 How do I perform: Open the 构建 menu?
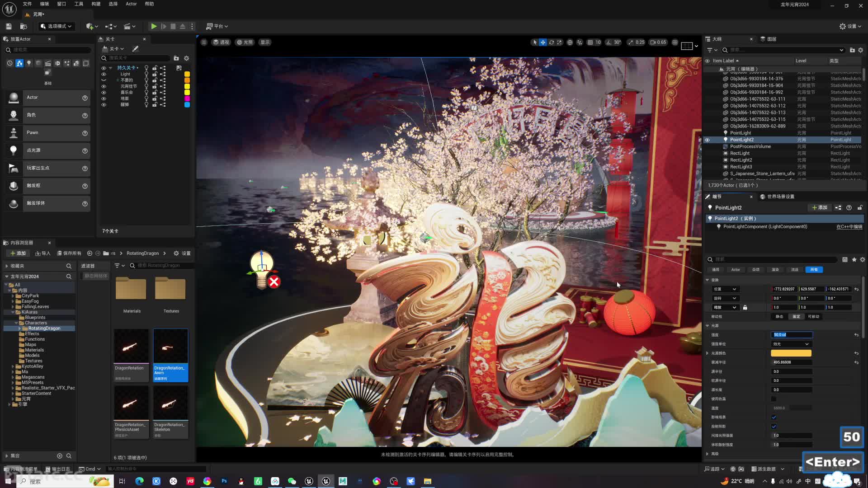pyautogui.click(x=96, y=4)
